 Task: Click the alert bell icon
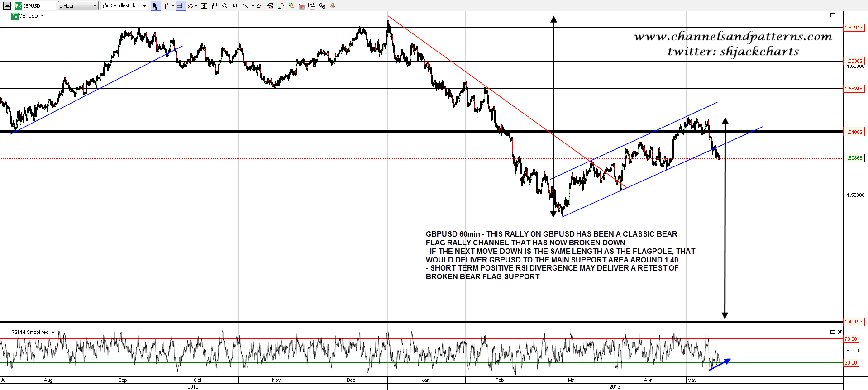pos(333,6)
